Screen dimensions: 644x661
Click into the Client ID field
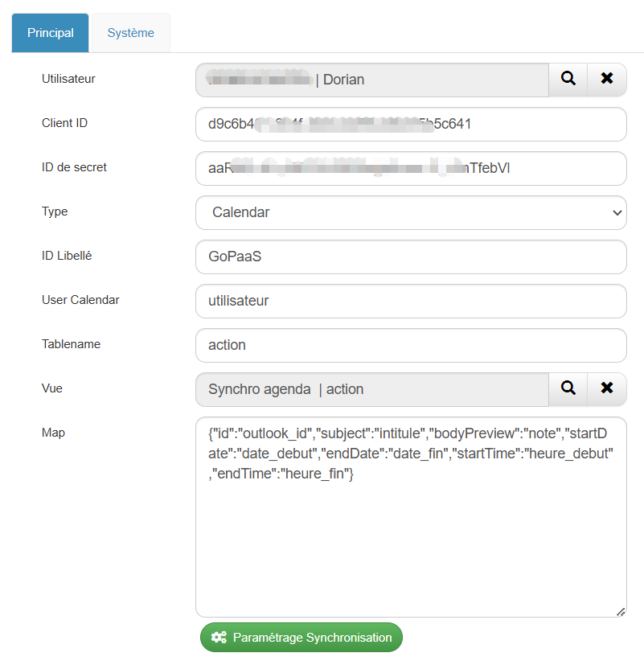pos(411,124)
